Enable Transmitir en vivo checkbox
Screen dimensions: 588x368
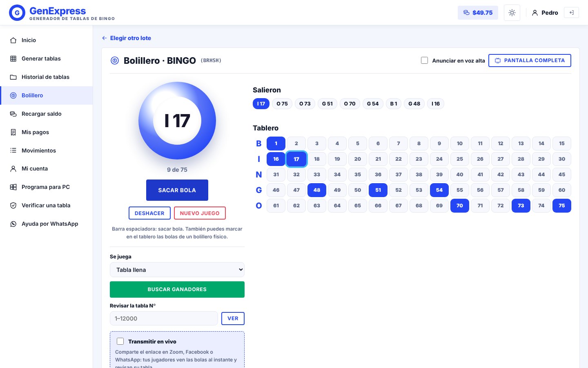point(120,341)
